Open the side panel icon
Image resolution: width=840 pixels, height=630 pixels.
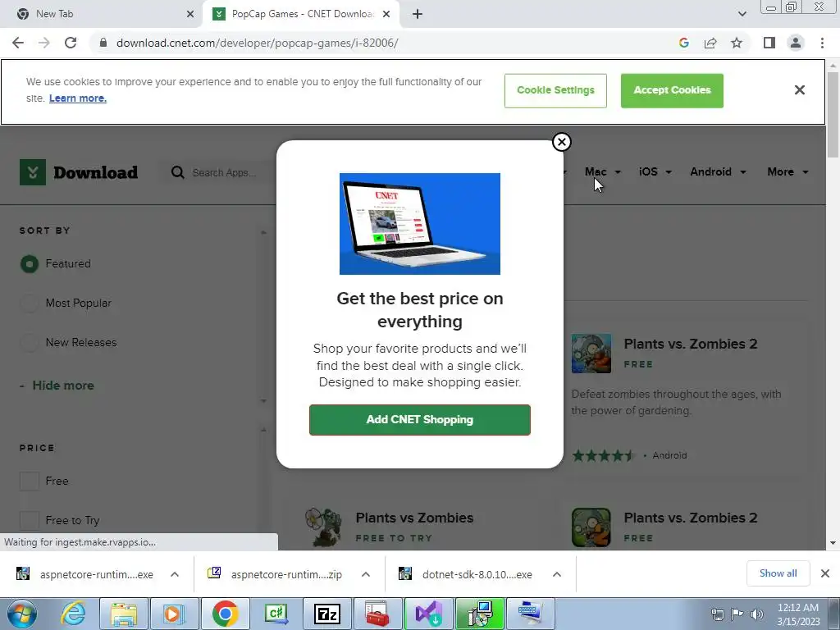click(769, 43)
